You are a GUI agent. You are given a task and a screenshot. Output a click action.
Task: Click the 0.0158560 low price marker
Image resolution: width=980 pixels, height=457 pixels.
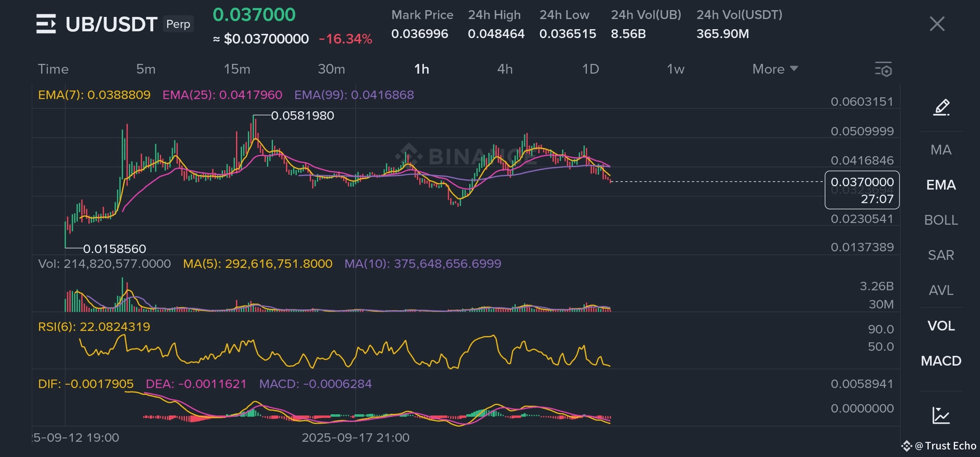(x=115, y=249)
